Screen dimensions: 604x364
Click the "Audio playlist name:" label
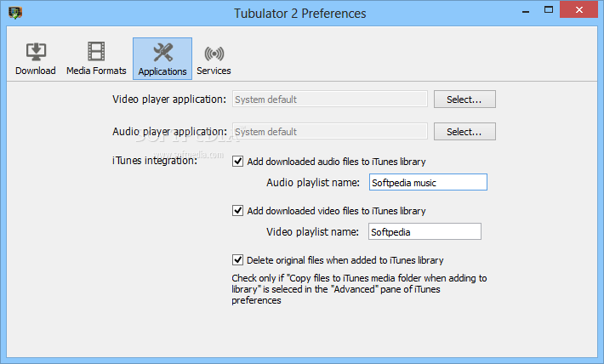313,183
